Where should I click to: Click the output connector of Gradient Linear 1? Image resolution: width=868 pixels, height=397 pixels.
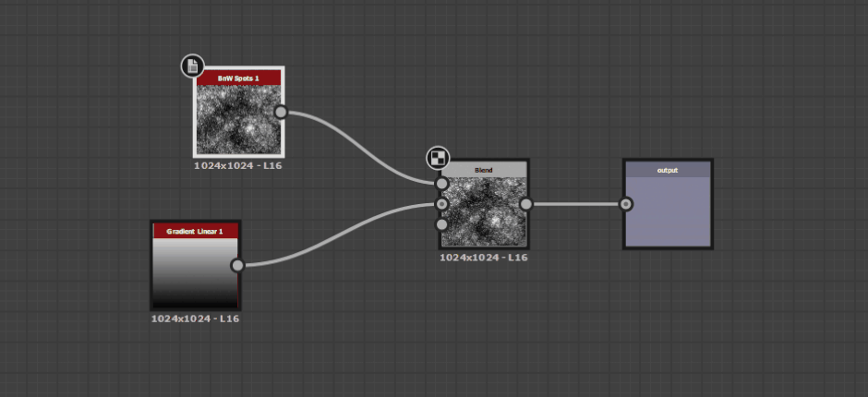coord(237,266)
